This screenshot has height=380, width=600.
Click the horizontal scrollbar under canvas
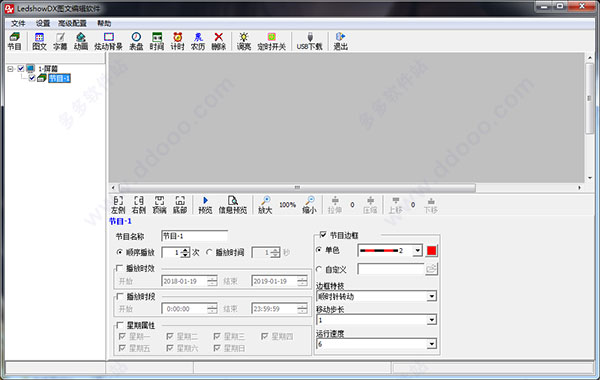pos(297,188)
